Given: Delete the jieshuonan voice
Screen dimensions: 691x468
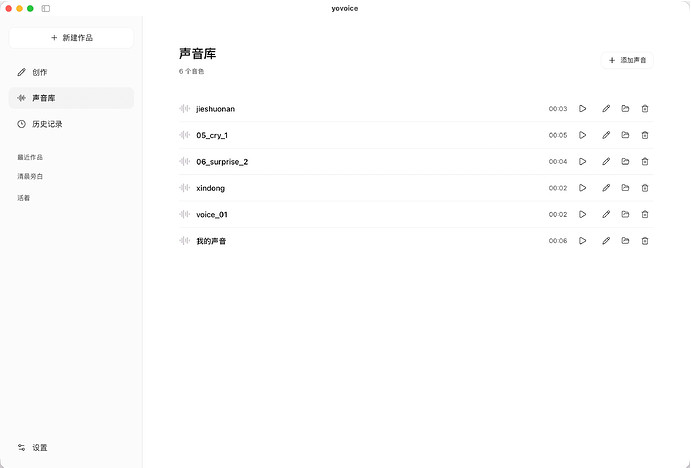Looking at the screenshot, I should (645, 108).
